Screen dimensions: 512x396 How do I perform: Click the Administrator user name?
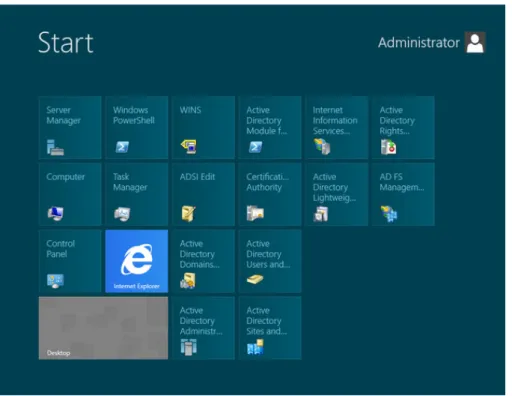click(419, 43)
